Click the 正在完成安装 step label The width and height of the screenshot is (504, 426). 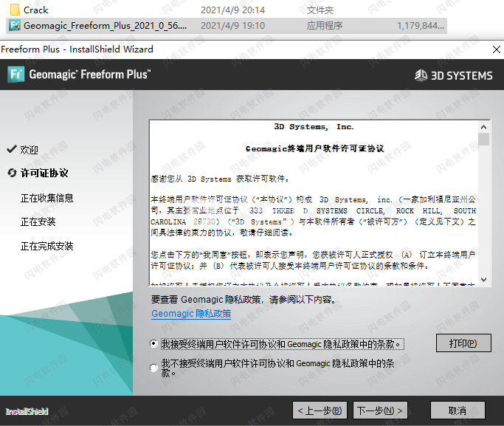pos(47,246)
